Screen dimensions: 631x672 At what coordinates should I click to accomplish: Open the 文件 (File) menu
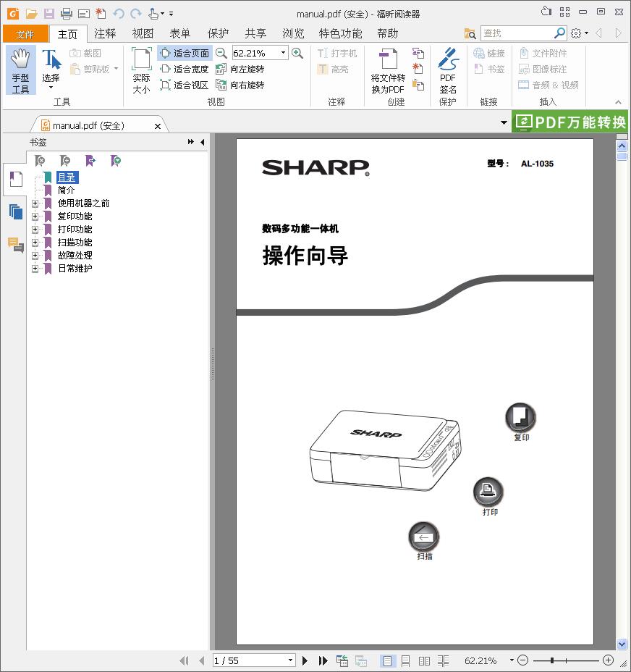tap(25, 34)
